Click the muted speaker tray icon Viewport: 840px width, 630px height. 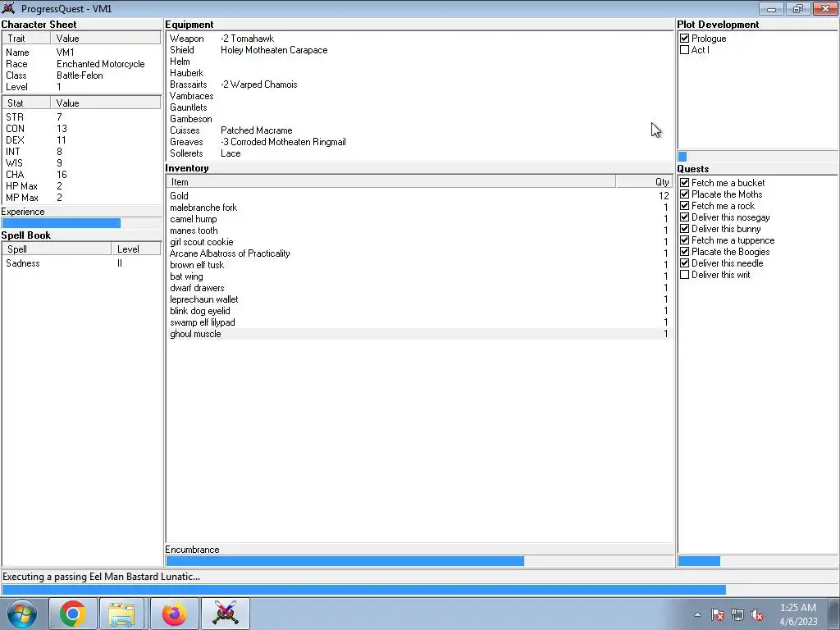coord(757,615)
